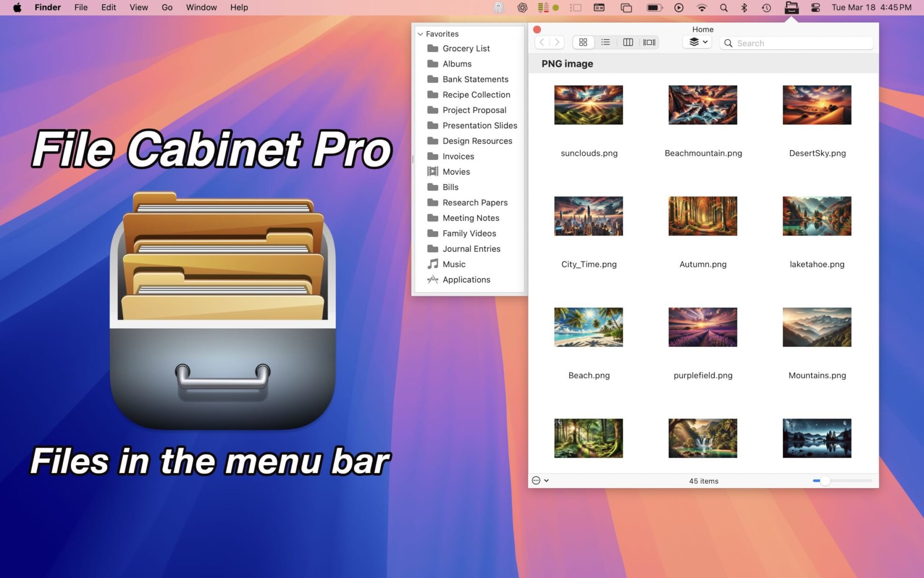This screenshot has height=578, width=924.
Task: Adjust the thumbnail size slider
Action: [x=826, y=480]
